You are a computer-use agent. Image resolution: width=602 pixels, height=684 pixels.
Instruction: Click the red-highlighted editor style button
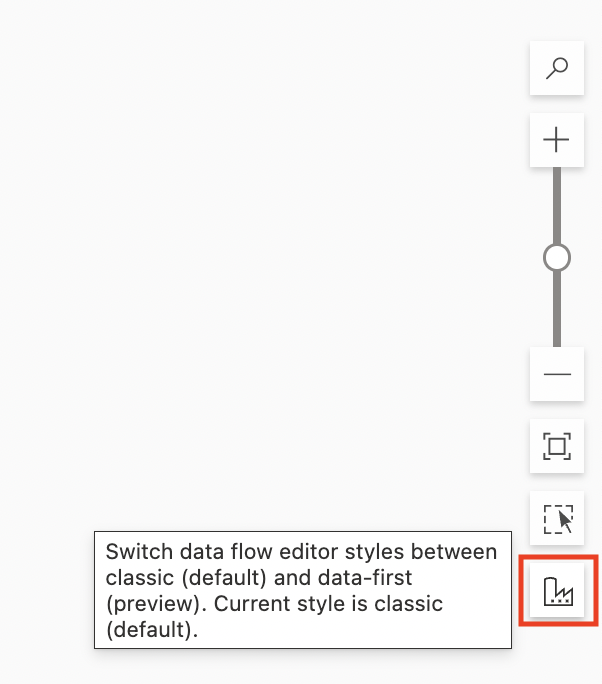[x=558, y=591]
